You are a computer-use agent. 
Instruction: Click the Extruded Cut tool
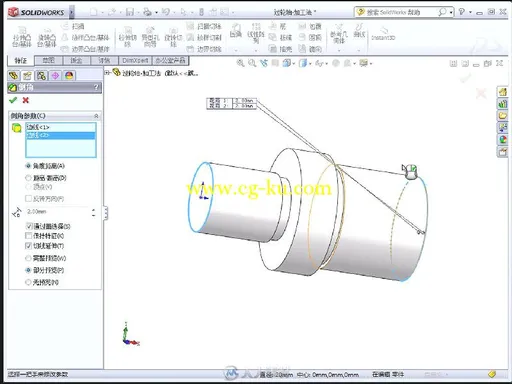(128, 37)
